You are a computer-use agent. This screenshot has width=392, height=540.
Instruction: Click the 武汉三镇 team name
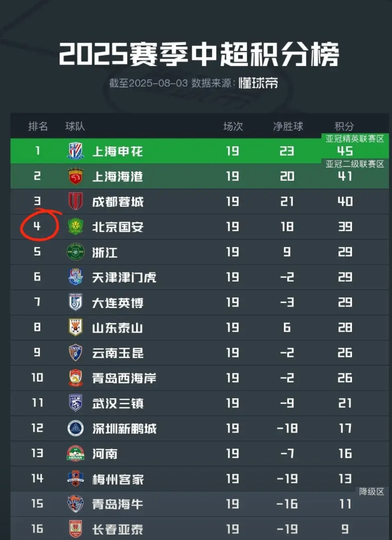tap(118, 403)
